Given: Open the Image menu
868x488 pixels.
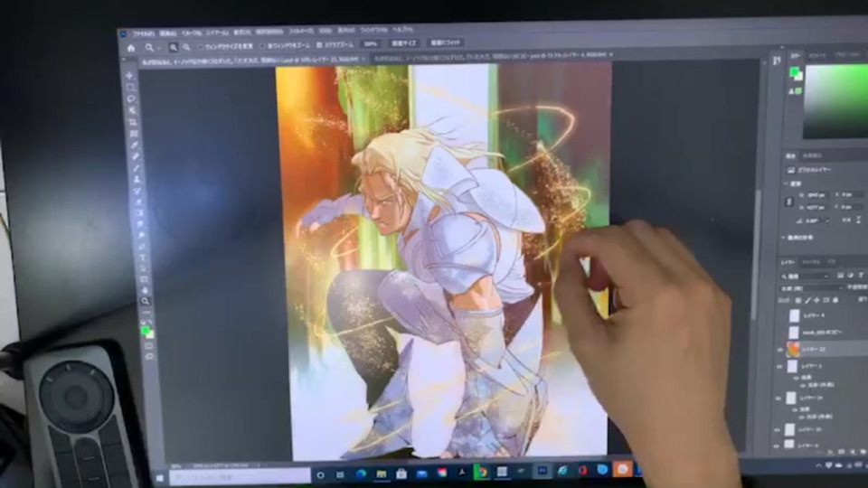Looking at the screenshot, I should 192,33.
